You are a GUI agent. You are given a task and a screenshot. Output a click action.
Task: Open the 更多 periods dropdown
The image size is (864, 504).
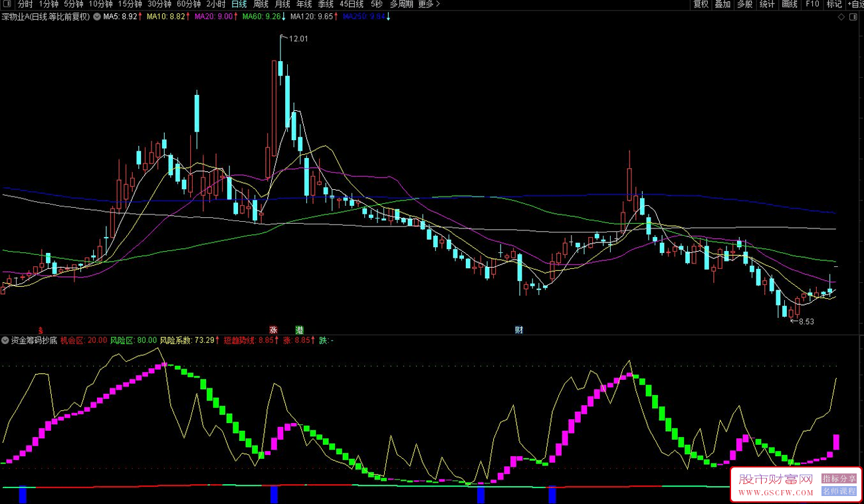tap(429, 4)
